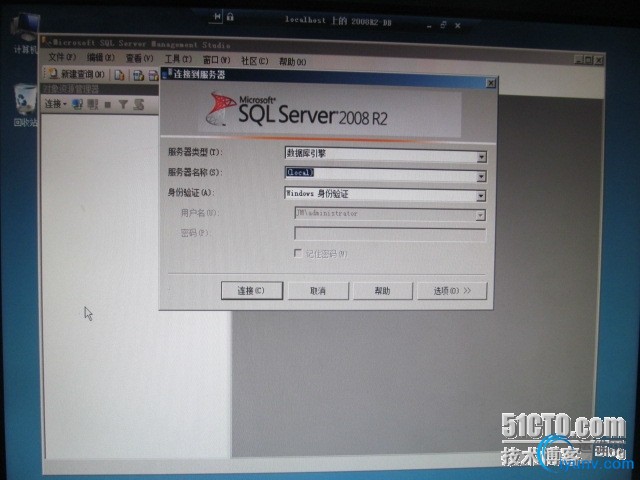Click the connect Object Explorer icon
640x480 pixels.
[x=78, y=104]
